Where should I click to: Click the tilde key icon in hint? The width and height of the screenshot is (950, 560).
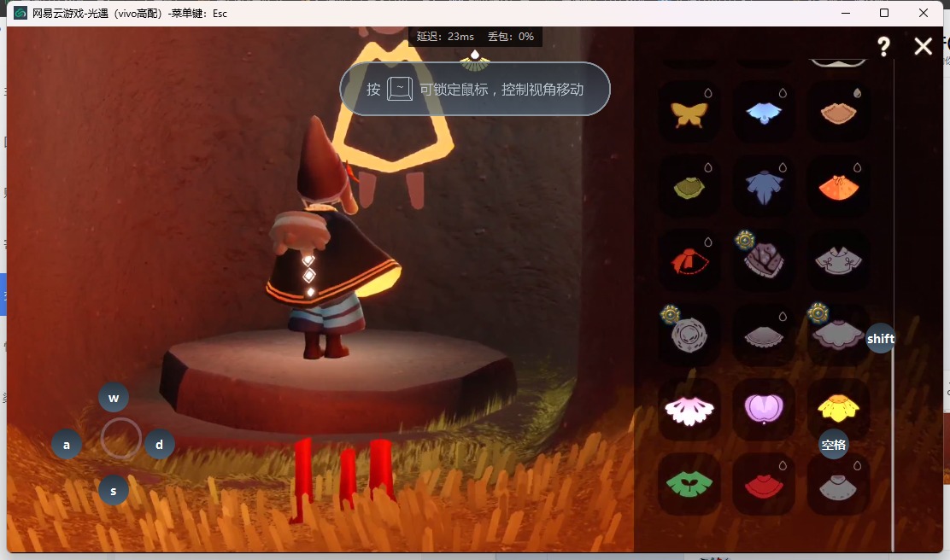click(x=400, y=90)
